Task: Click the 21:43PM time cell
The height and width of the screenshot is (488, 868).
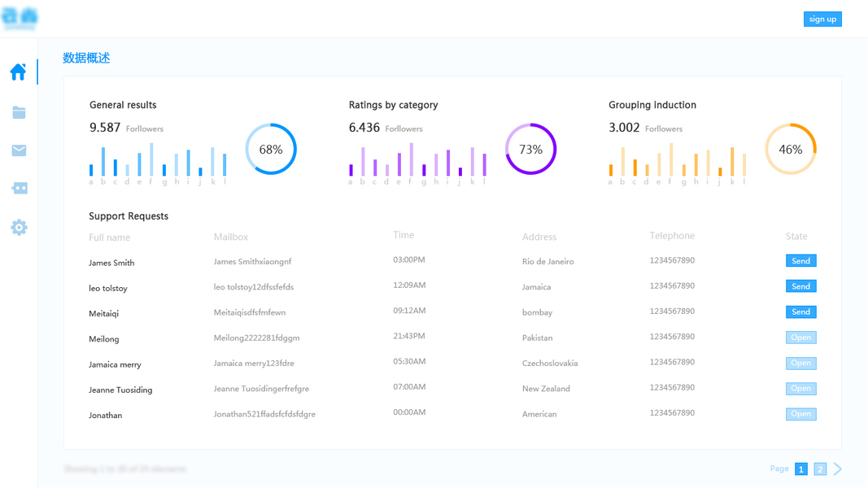Action: point(409,337)
